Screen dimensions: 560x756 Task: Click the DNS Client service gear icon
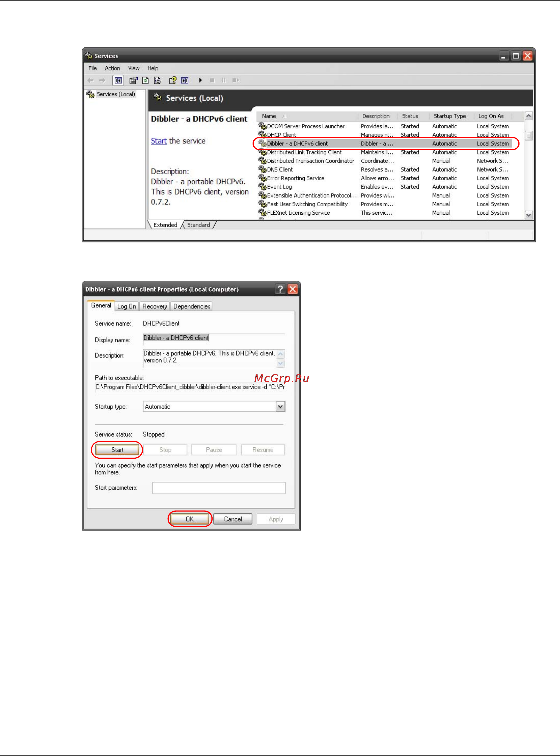(x=262, y=169)
